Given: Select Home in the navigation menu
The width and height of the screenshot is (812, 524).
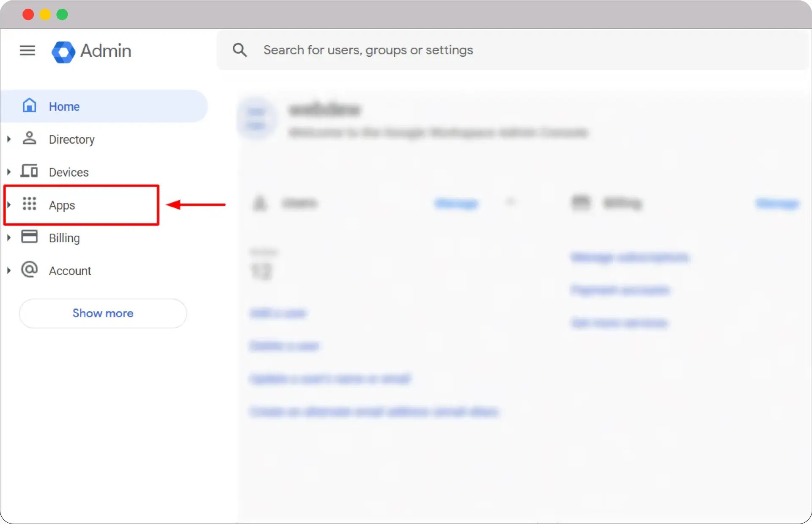Looking at the screenshot, I should tap(64, 107).
